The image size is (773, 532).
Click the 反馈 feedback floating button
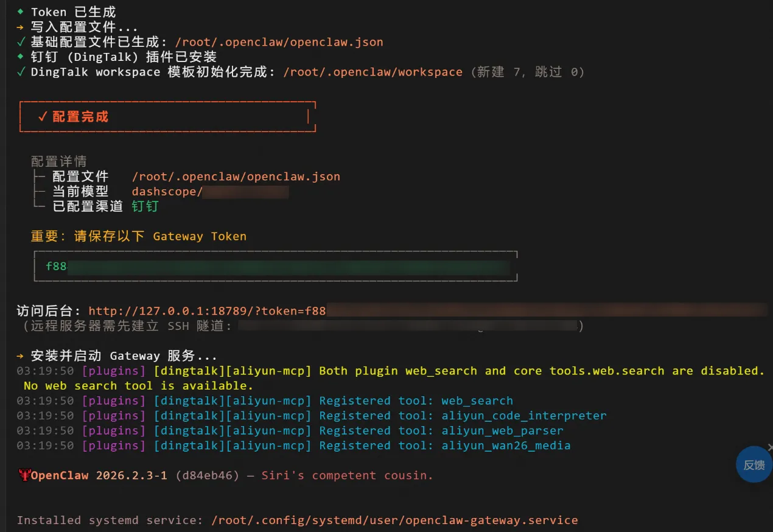pyautogui.click(x=754, y=464)
